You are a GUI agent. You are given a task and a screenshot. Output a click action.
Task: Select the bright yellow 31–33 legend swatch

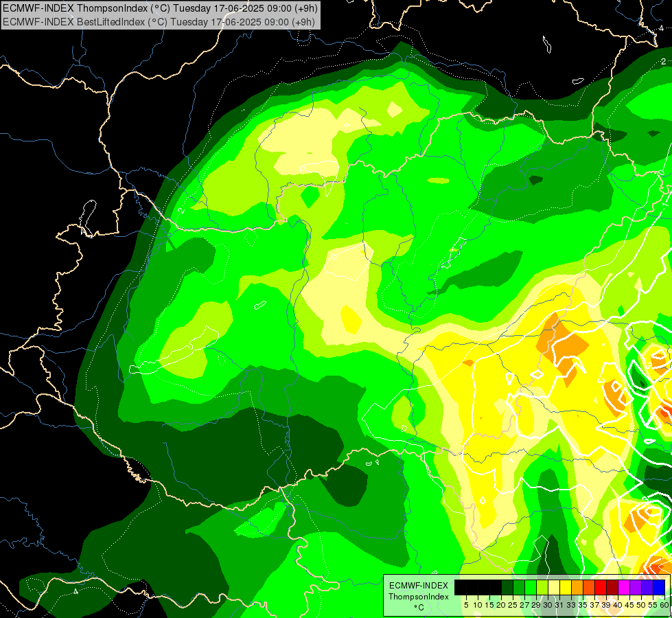pyautogui.click(x=566, y=588)
